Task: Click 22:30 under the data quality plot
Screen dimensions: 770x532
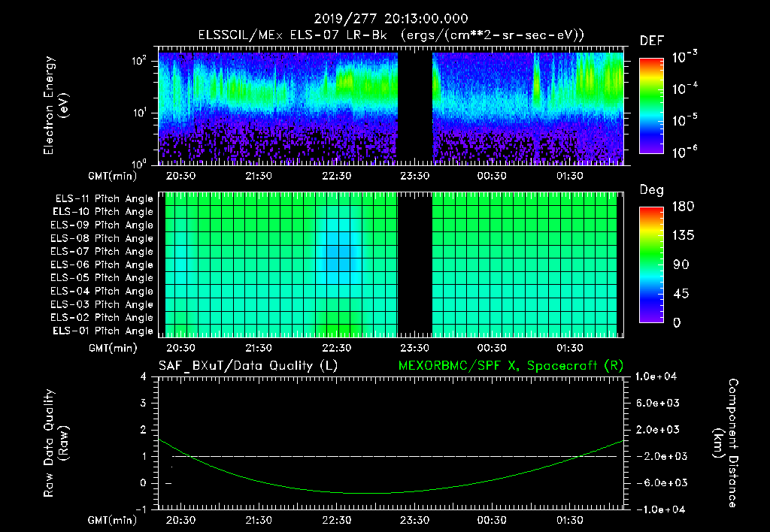Action: tap(336, 520)
